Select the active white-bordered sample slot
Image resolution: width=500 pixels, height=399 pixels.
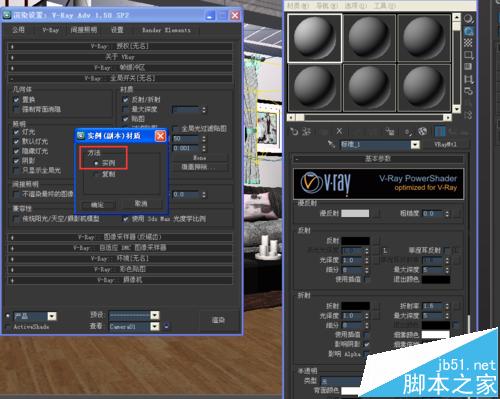[314, 38]
